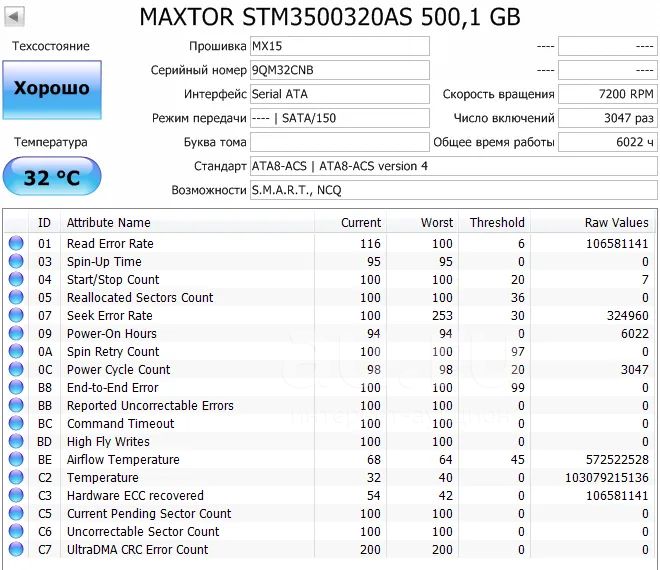The image size is (660, 570).
Task: Click status icon for Power Cycle Count
Action: coord(16,369)
